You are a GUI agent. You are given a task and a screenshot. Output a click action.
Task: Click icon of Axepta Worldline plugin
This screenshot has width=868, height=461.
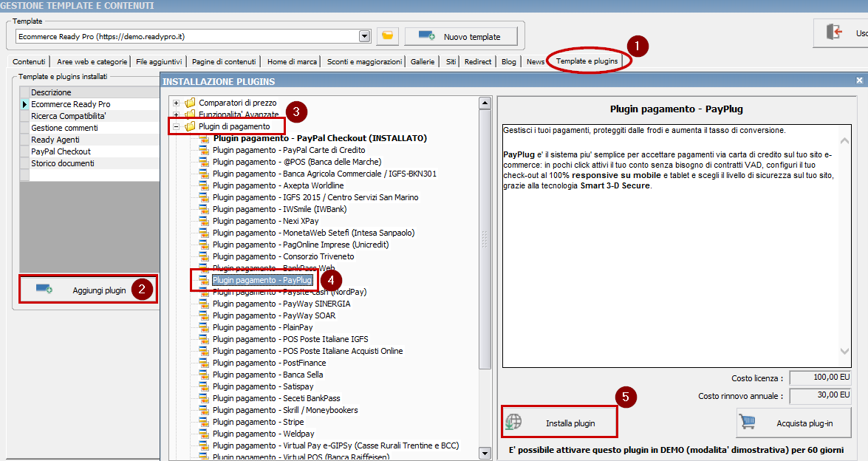click(204, 185)
